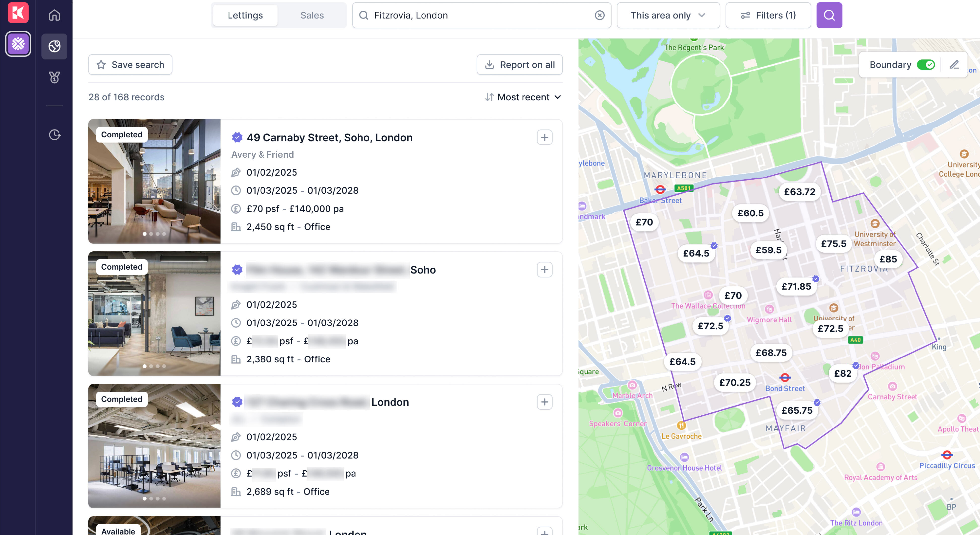Add the 2,380 sq ft Soho listing
The height and width of the screenshot is (535, 980).
pos(544,270)
